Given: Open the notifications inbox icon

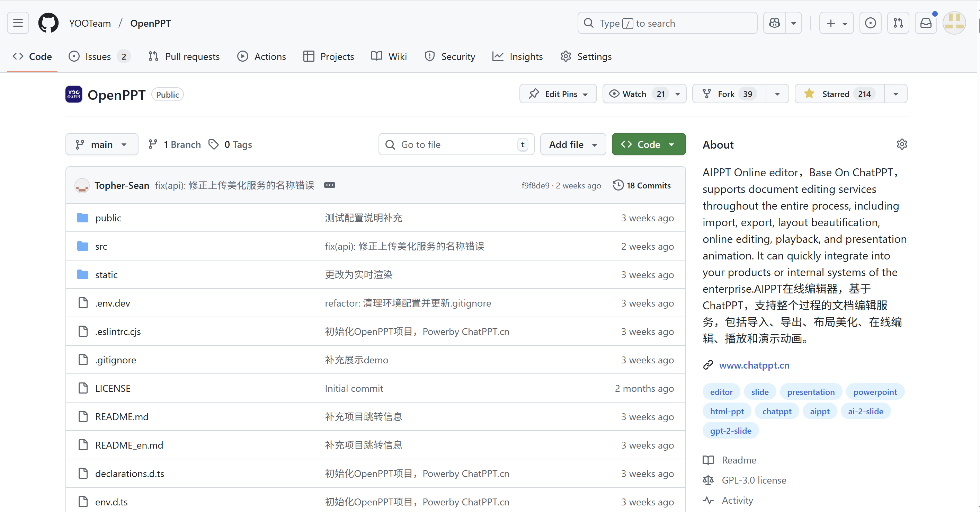Looking at the screenshot, I should coord(926,23).
